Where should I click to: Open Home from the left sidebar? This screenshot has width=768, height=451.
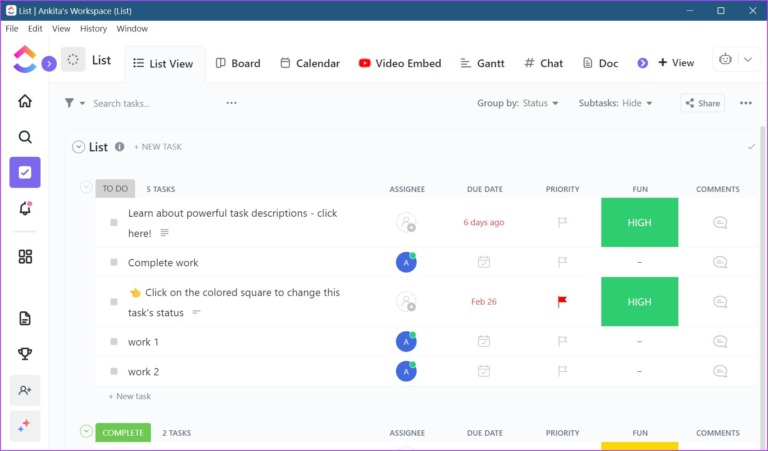(25, 101)
